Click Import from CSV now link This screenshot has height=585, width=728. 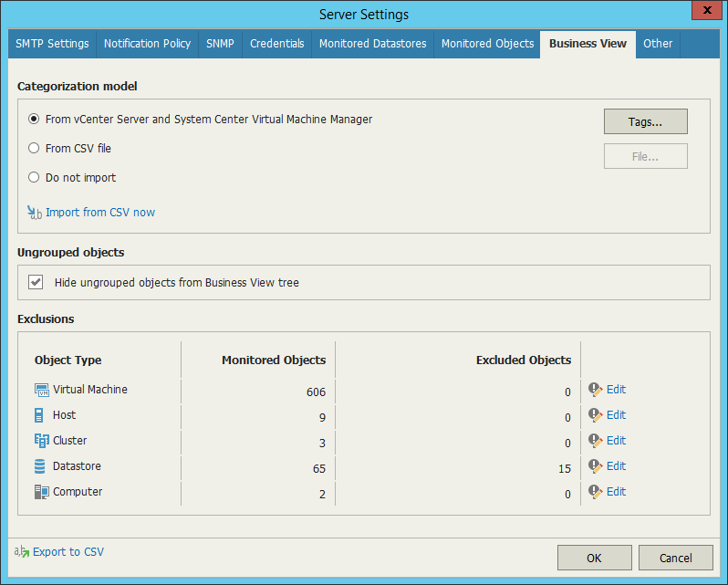click(100, 213)
